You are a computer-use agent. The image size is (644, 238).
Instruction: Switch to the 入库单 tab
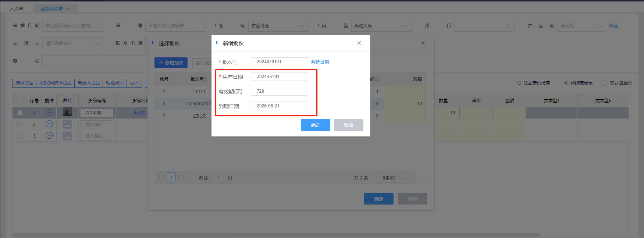click(17, 8)
